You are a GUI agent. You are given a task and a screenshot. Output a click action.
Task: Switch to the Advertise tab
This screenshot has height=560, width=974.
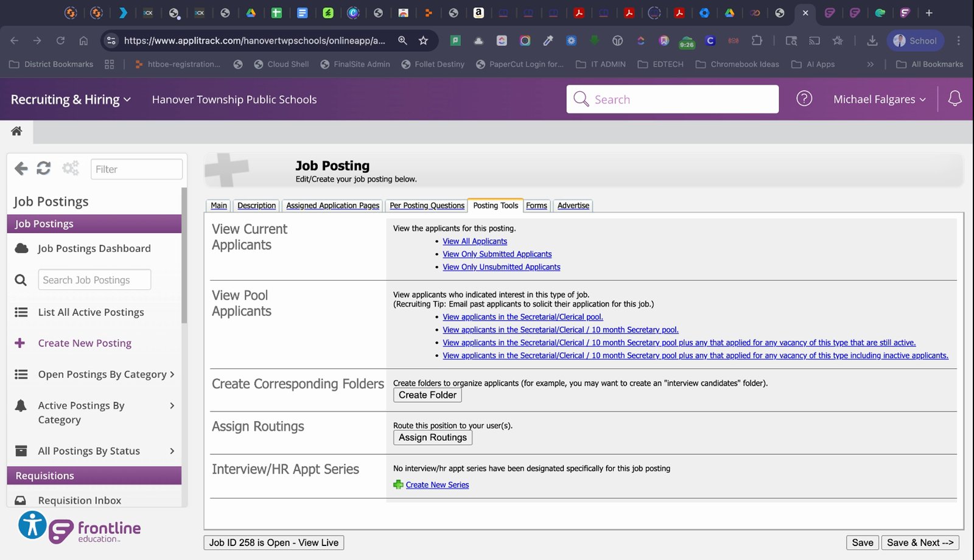[x=573, y=206]
